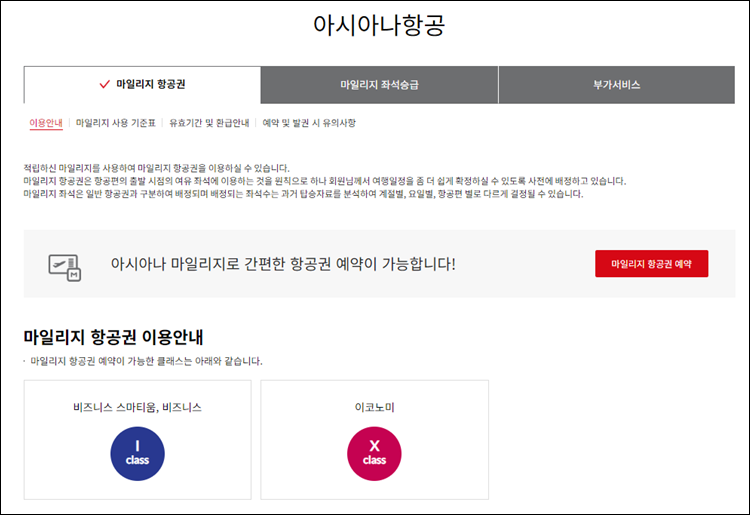Click the 이코노미 class label
The height and width of the screenshot is (515, 750).
click(x=375, y=407)
